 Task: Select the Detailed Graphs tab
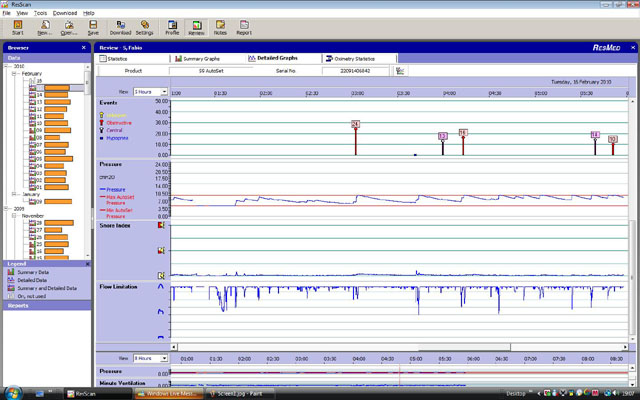point(284,58)
